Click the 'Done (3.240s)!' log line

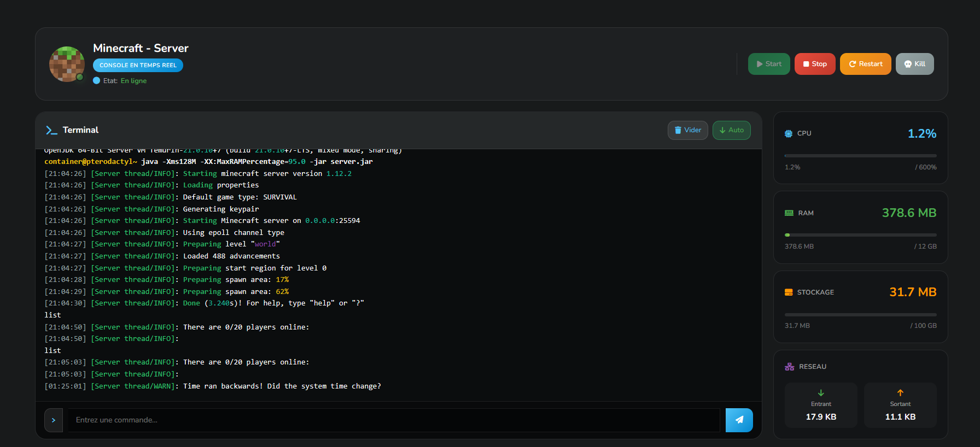click(204, 303)
